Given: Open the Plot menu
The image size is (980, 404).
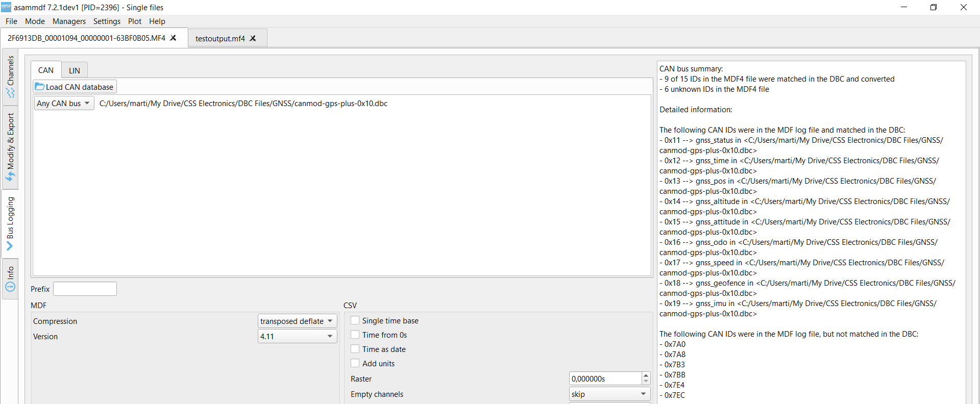Looking at the screenshot, I should (x=135, y=21).
